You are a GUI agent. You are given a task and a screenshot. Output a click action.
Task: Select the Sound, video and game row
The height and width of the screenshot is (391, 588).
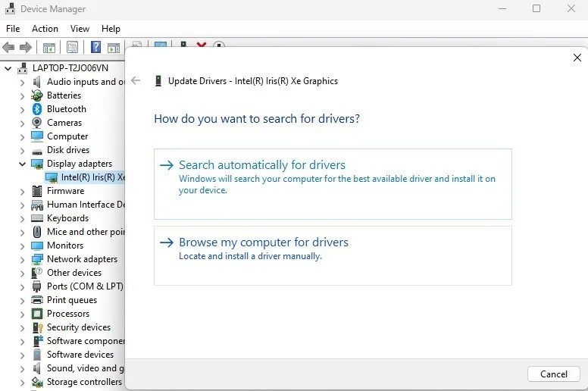coord(77,368)
